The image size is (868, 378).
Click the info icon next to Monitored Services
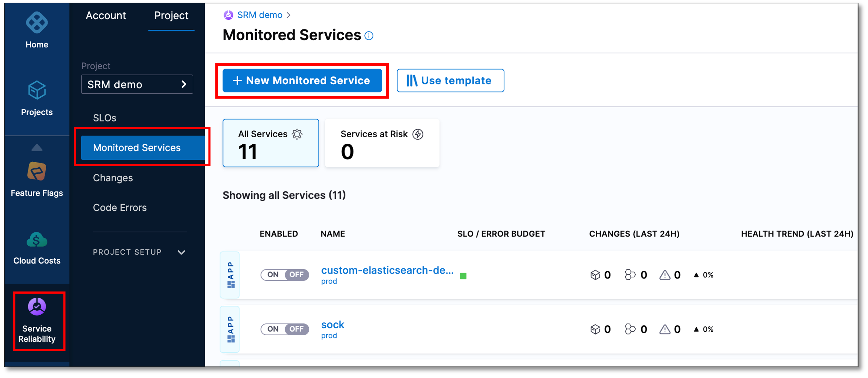click(369, 36)
